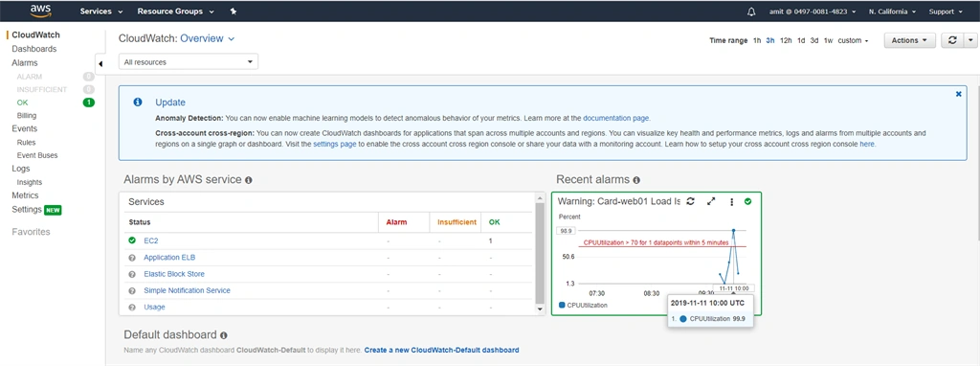The height and width of the screenshot is (366, 980).
Task: Open the notifications bell icon
Action: coord(751,11)
